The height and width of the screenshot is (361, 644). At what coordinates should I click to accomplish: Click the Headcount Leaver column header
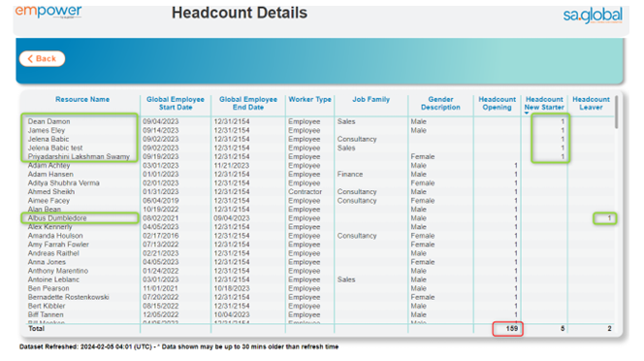(x=591, y=103)
